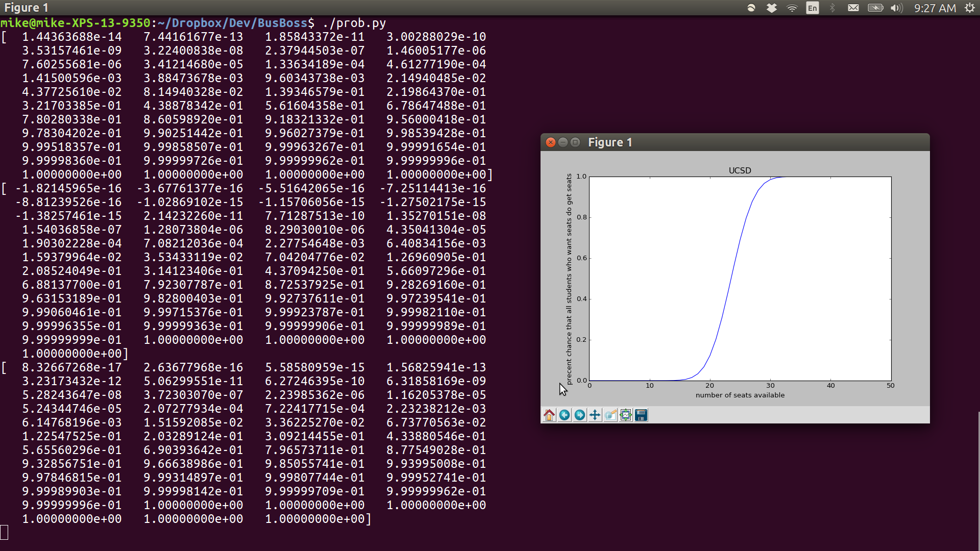
Task: Close the Figure 1 plot window
Action: point(551,142)
